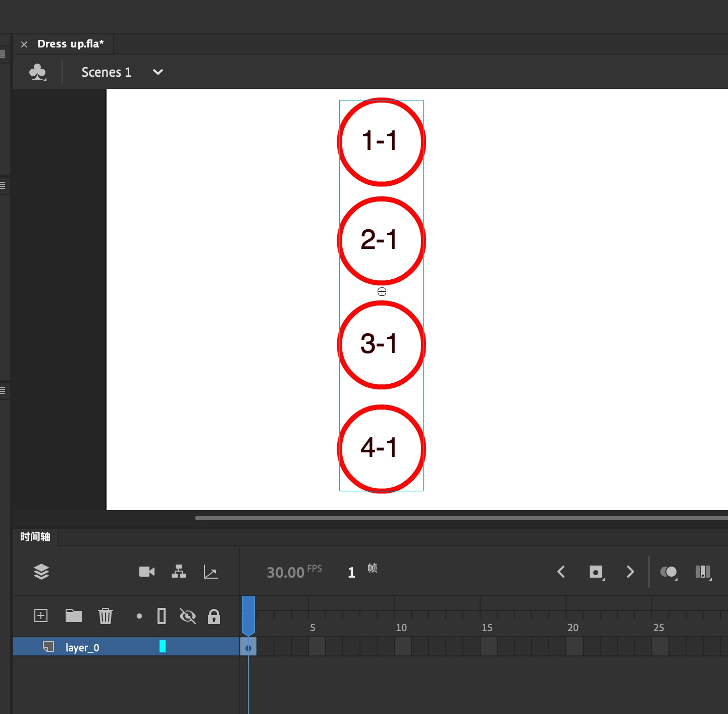Click the Scenes 1 scene label

107,72
